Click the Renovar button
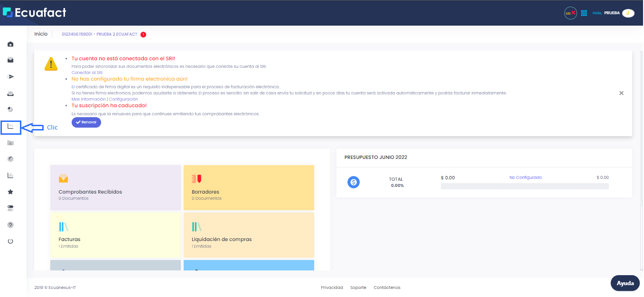This screenshot has height=297, width=644. (x=86, y=122)
